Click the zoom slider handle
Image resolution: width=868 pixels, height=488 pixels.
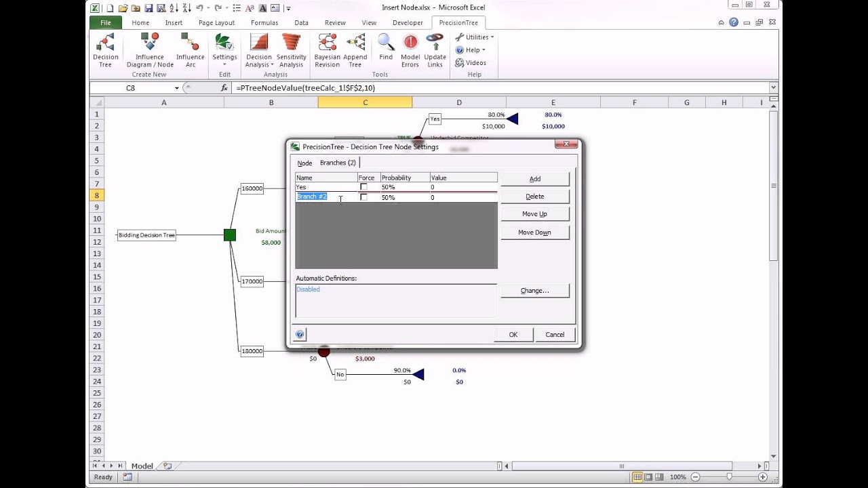(x=730, y=477)
